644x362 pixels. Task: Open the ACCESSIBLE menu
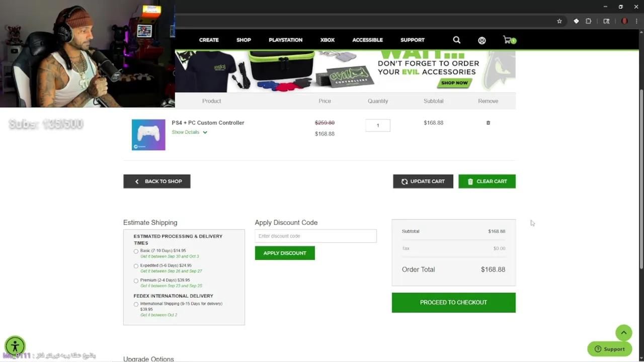367,40
